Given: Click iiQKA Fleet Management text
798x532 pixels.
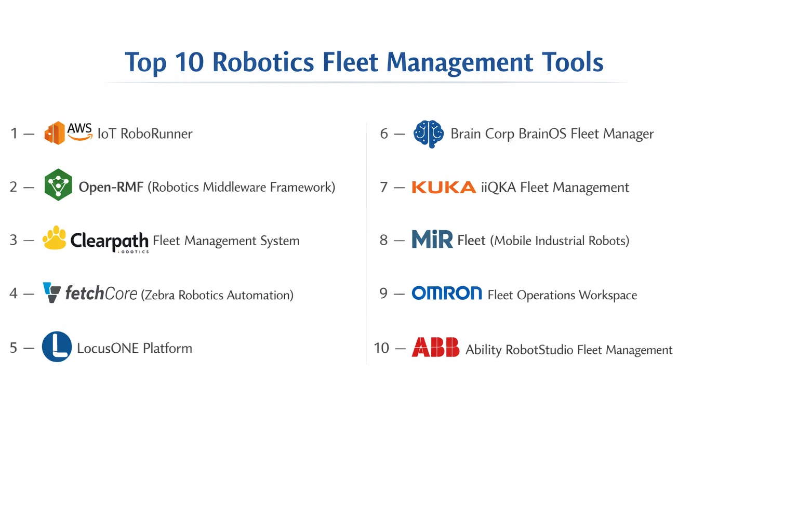Looking at the screenshot, I should click(555, 188).
